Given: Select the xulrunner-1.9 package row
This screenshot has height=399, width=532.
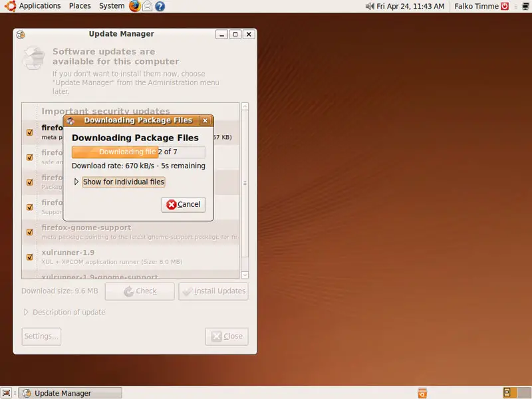Looking at the screenshot, I should tap(130, 257).
